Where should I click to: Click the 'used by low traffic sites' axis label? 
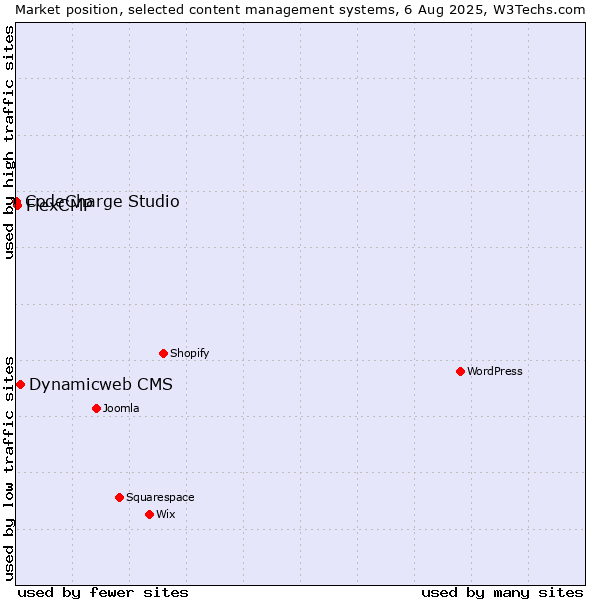(x=9, y=469)
